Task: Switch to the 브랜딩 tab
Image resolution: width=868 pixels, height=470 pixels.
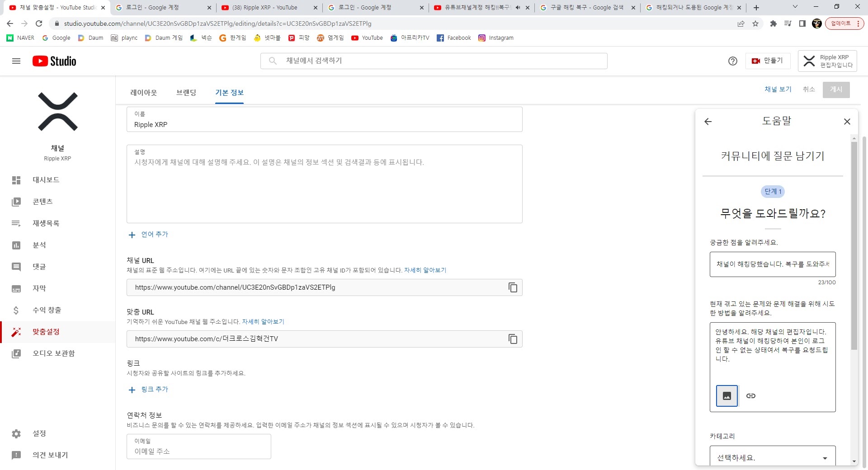Action: coord(186,92)
